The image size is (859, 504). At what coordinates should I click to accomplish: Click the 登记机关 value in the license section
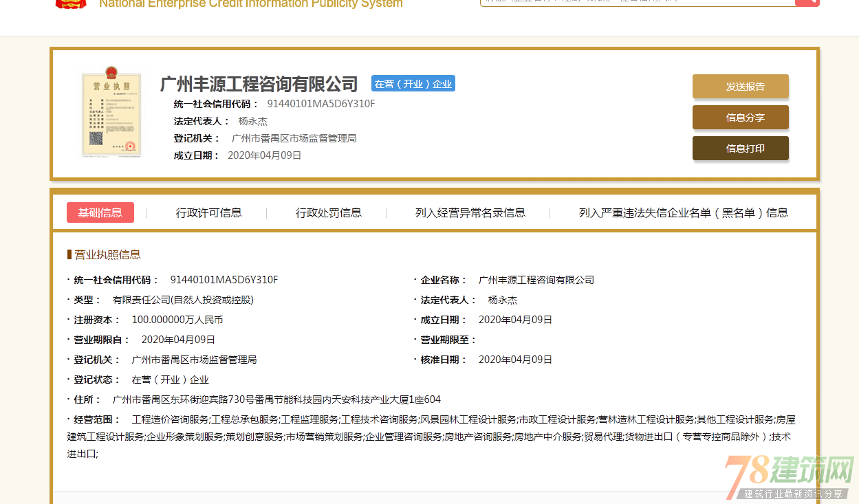click(x=195, y=360)
